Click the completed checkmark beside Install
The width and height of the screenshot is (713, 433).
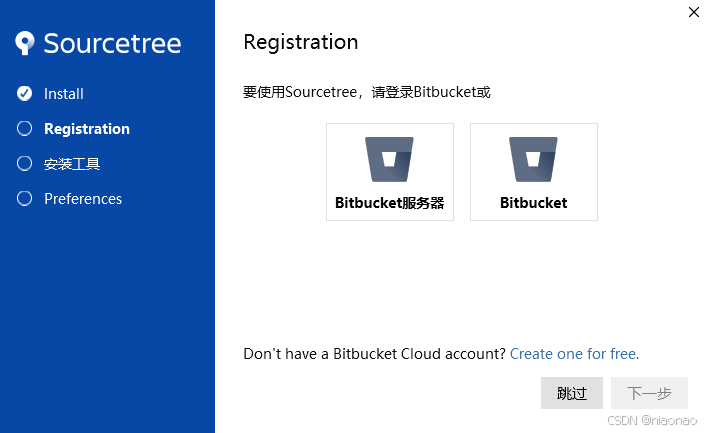coord(25,93)
